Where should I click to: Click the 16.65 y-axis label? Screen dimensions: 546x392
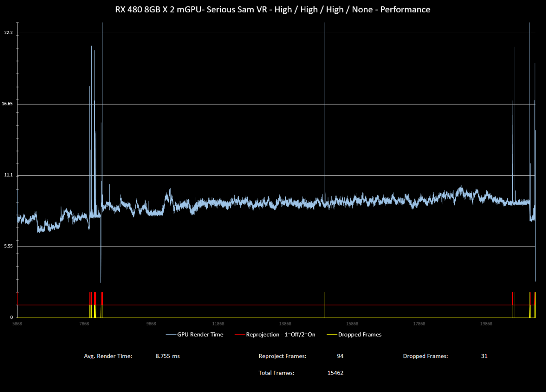pyautogui.click(x=8, y=104)
